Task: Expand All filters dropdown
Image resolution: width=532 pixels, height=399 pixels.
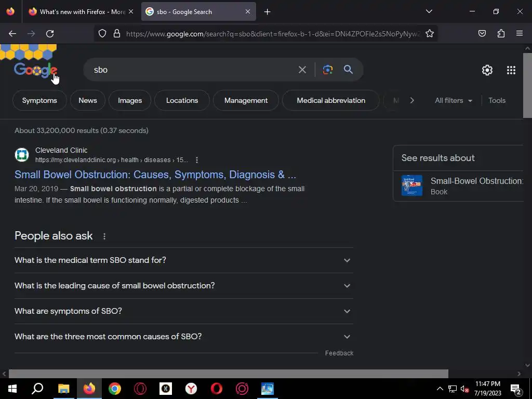Action: pos(453,100)
